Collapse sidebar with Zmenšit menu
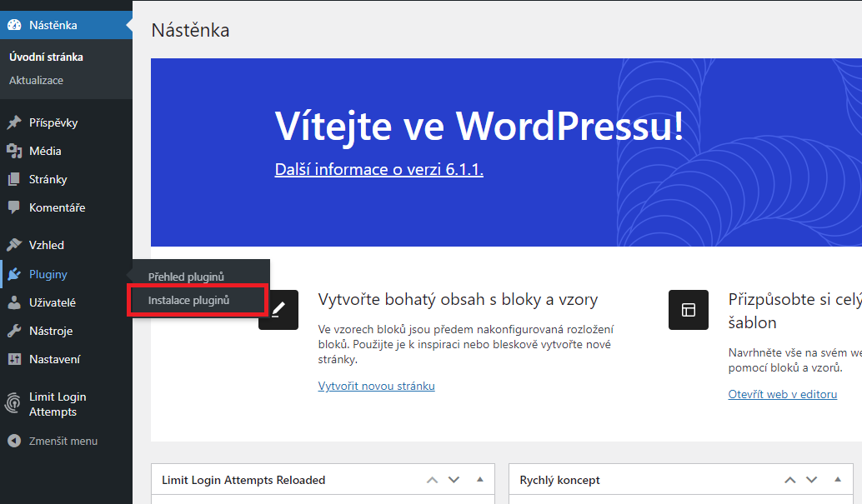Image resolution: width=862 pixels, height=504 pixels. point(53,441)
